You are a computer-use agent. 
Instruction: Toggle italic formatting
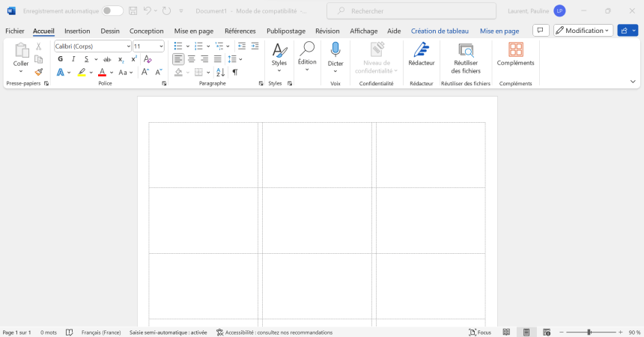(73, 59)
